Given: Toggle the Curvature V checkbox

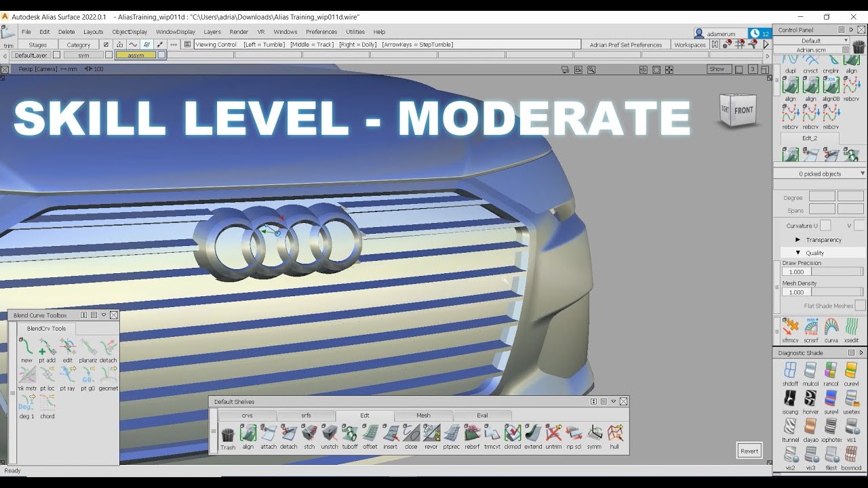Looking at the screenshot, I should pyautogui.click(x=859, y=226).
